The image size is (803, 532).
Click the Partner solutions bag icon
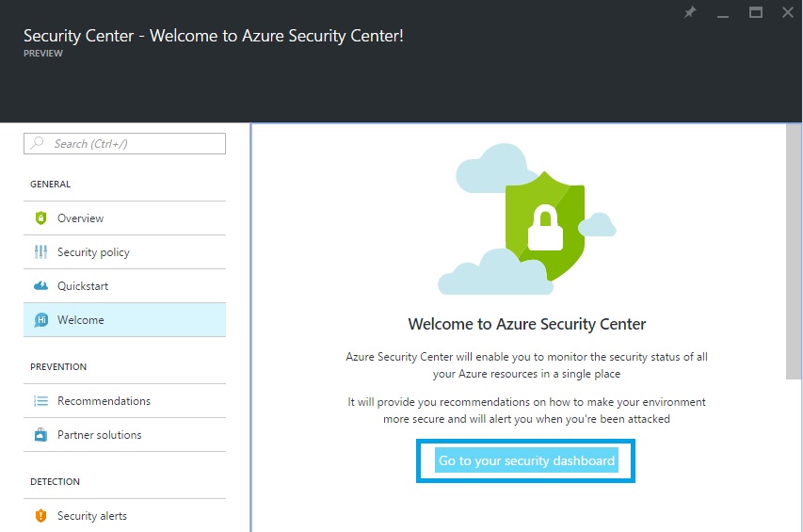tap(40, 435)
